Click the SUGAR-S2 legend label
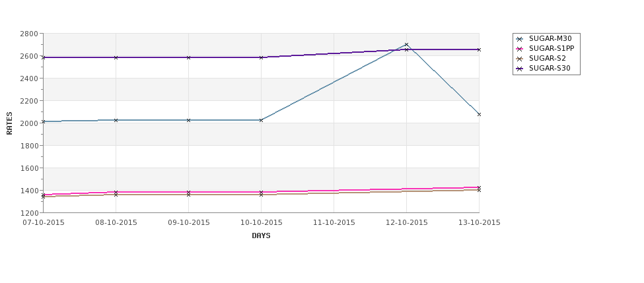 coord(548,58)
